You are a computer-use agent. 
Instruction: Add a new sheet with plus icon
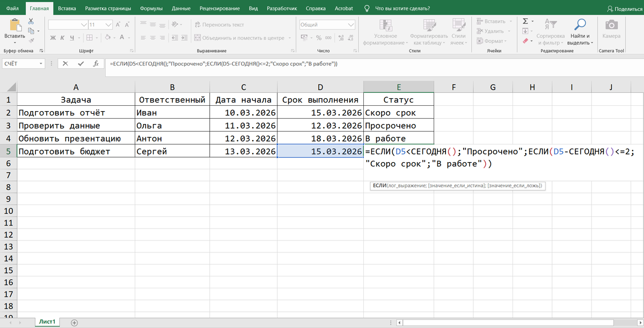[x=75, y=322]
